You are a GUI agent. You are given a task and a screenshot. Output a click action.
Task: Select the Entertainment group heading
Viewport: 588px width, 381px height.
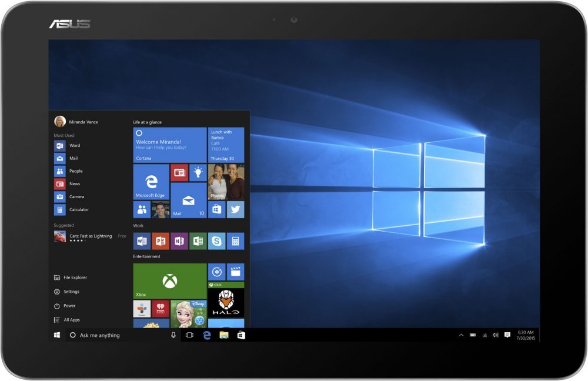[146, 256]
